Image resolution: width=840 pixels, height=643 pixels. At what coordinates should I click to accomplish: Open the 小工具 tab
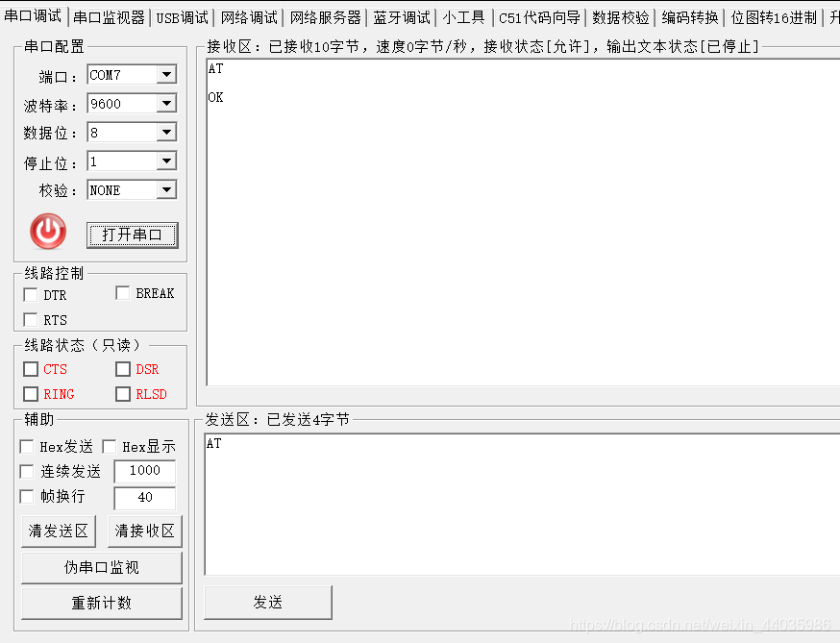coord(463,17)
